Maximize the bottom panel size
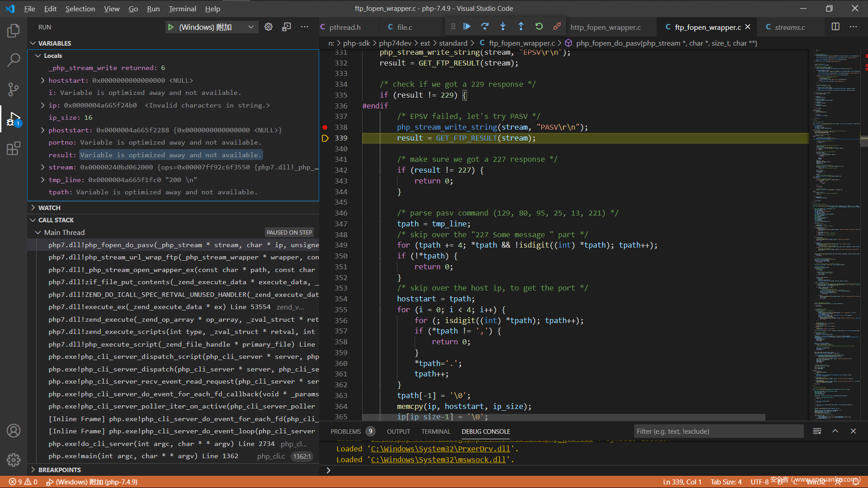The height and width of the screenshot is (488, 868). (835, 431)
